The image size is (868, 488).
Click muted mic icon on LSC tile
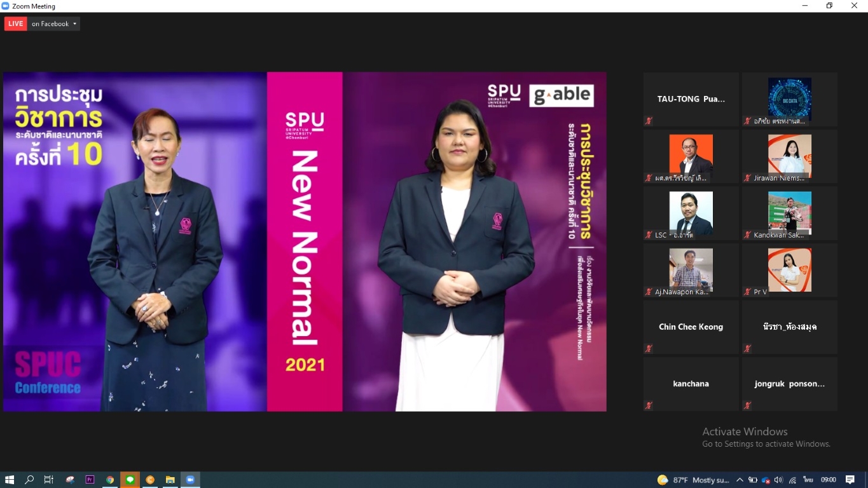point(649,234)
